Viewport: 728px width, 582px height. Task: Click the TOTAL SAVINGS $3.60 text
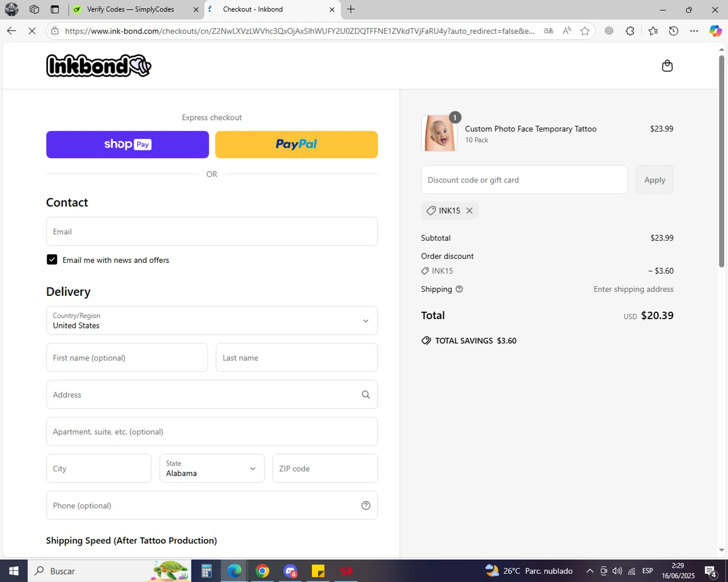[476, 340]
